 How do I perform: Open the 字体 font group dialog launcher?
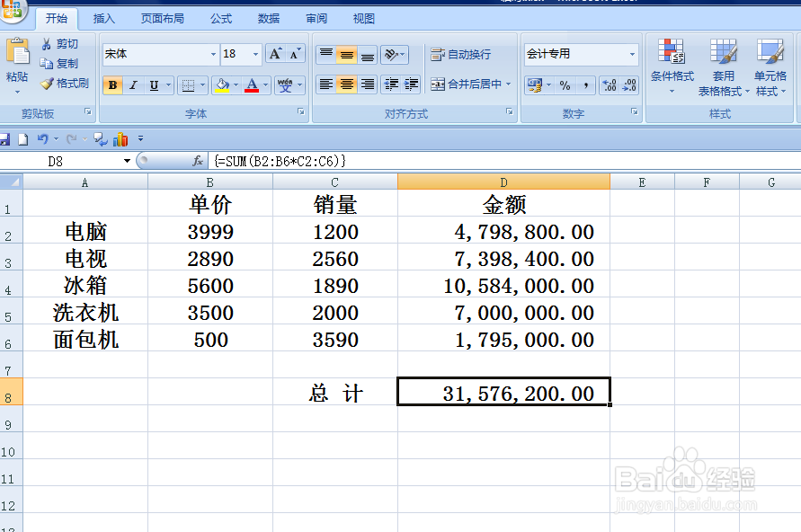[301, 111]
